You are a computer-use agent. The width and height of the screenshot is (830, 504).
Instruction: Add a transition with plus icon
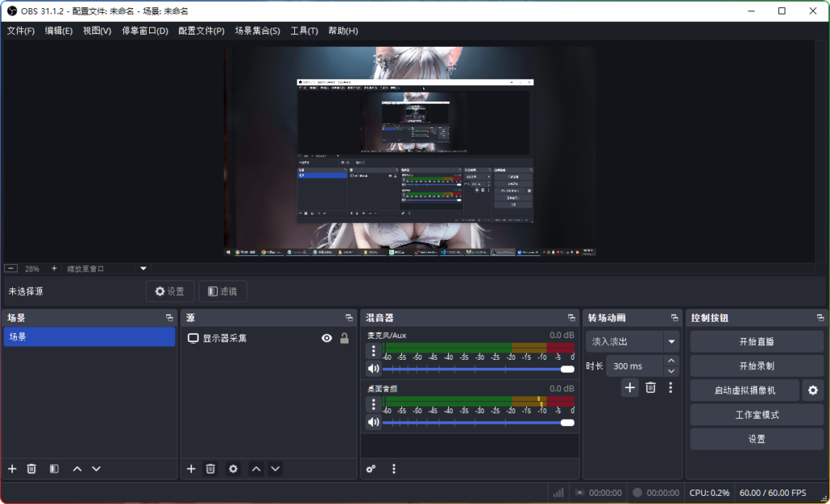pyautogui.click(x=630, y=387)
